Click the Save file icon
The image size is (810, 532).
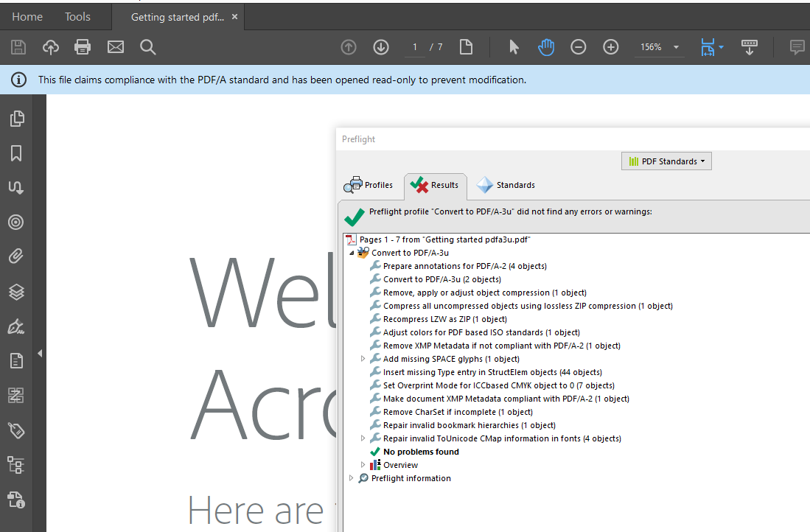point(18,47)
